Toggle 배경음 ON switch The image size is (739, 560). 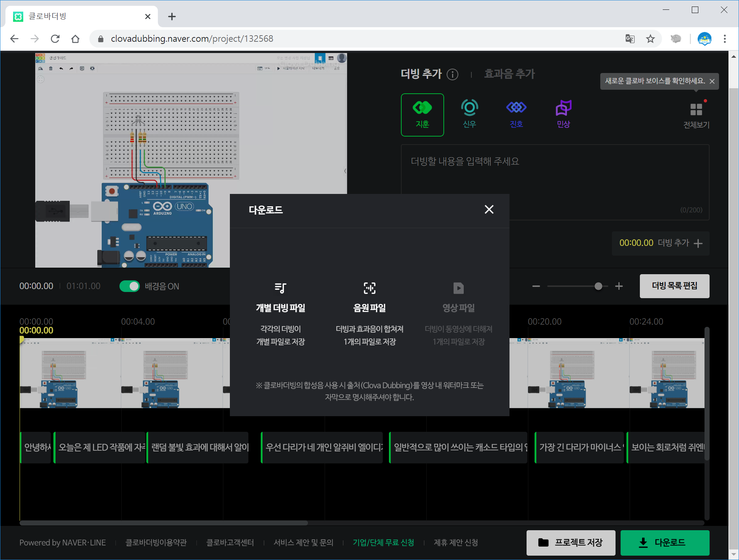[x=130, y=286]
